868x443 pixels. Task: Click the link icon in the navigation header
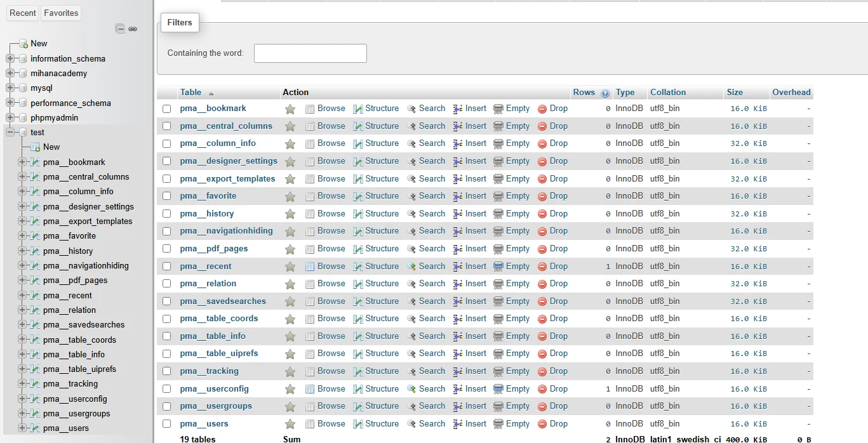(x=133, y=29)
